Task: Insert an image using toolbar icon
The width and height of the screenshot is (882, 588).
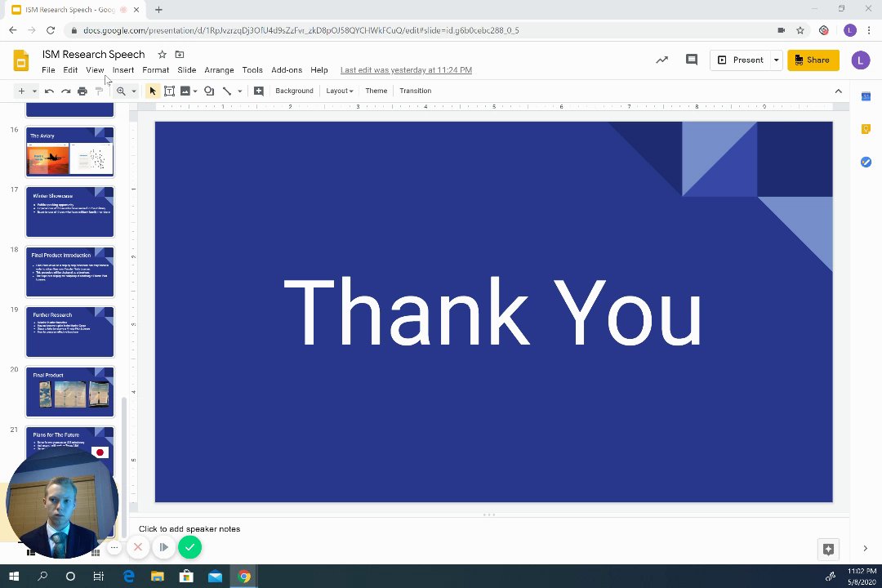Action: point(185,91)
